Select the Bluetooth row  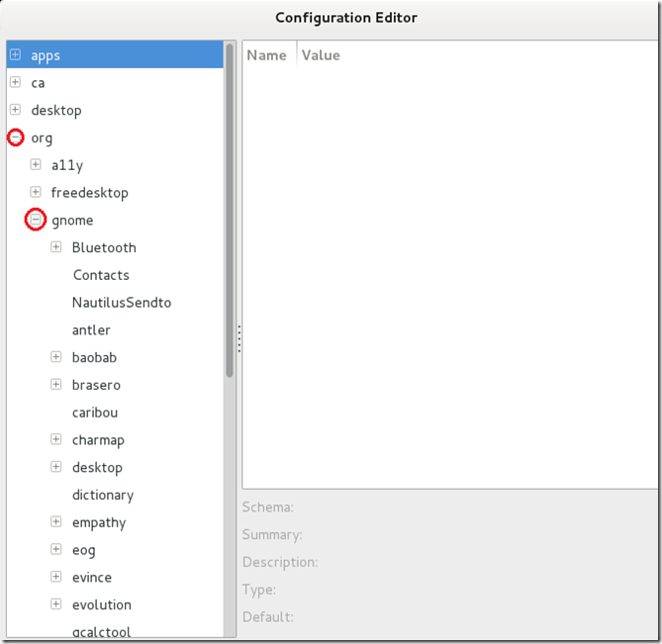(x=115, y=247)
